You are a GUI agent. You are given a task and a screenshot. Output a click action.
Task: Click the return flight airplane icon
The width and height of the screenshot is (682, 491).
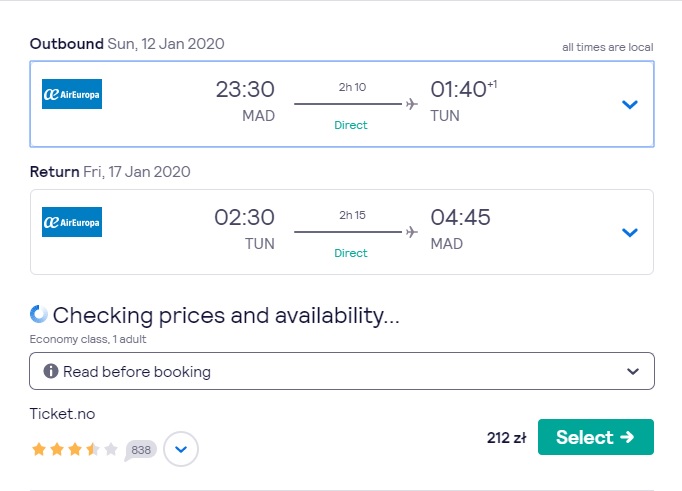(x=411, y=232)
